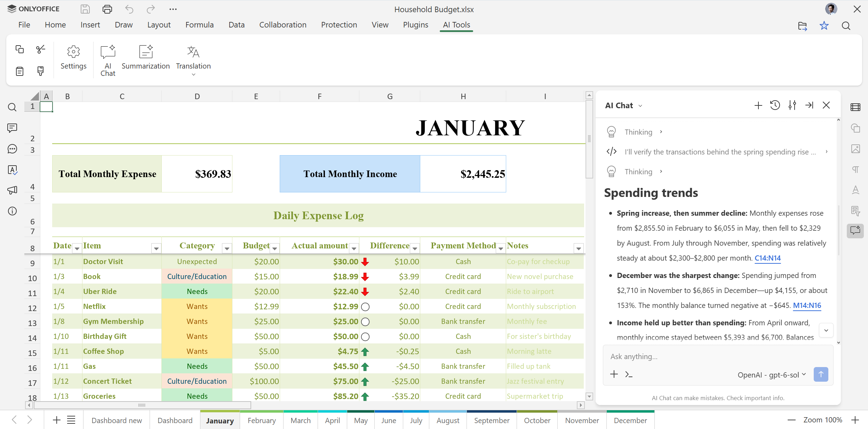Image resolution: width=868 pixels, height=429 pixels.
Task: Redo the last action
Action: coord(151,9)
